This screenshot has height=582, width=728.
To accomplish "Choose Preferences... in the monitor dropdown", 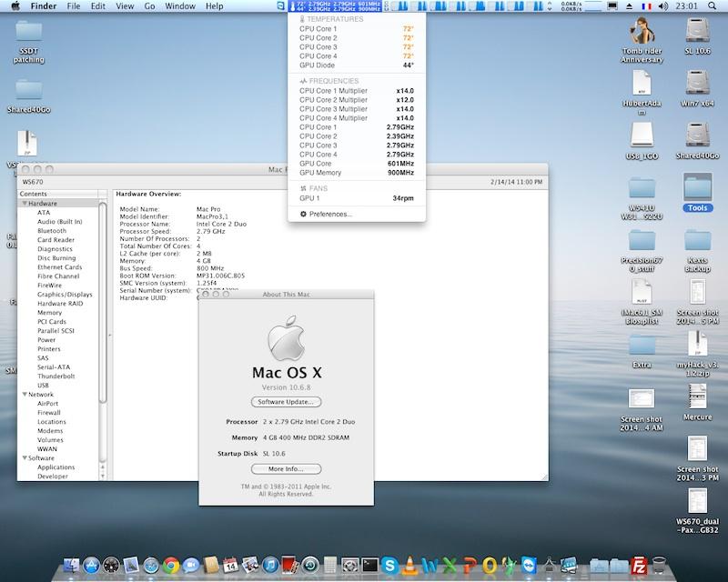I will (x=330, y=214).
